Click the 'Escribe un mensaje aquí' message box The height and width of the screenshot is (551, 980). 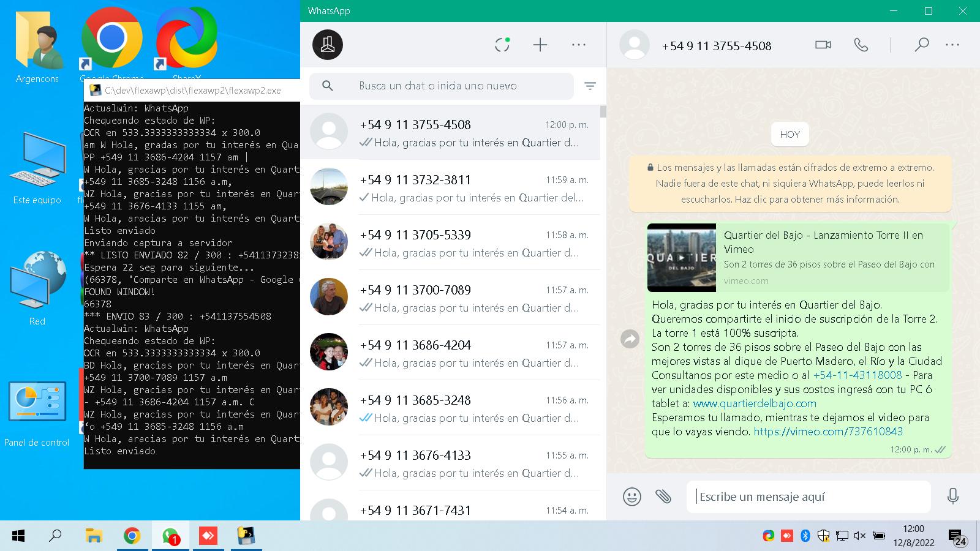809,497
